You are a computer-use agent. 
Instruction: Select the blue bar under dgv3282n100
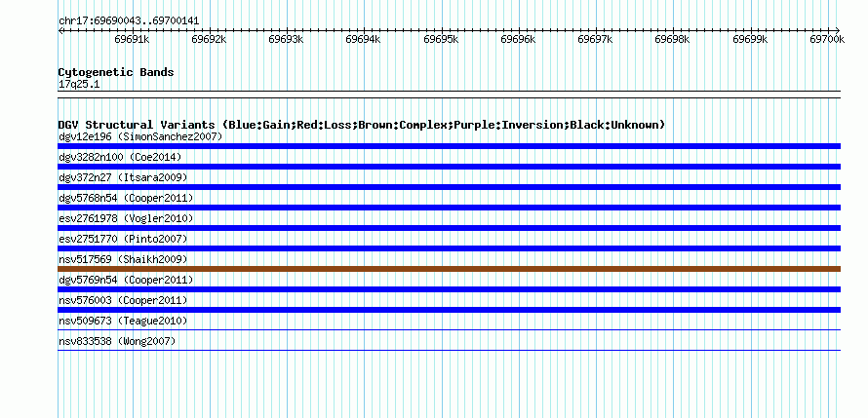tap(449, 167)
